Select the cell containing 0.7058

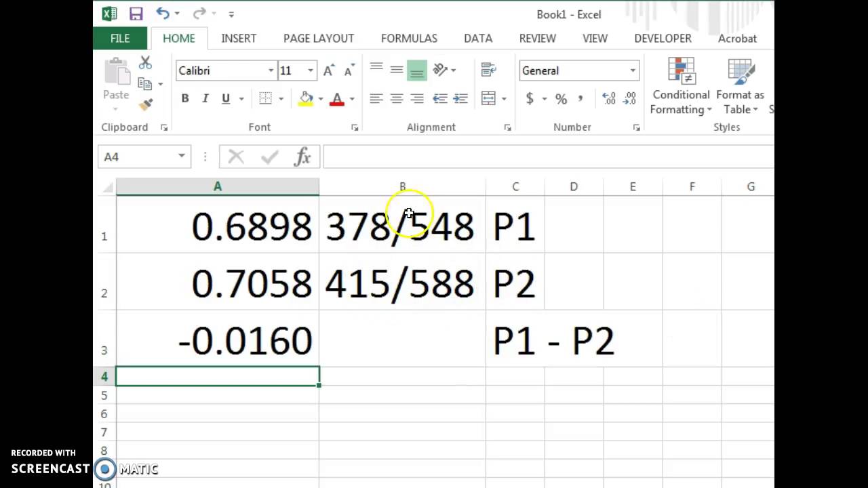218,282
